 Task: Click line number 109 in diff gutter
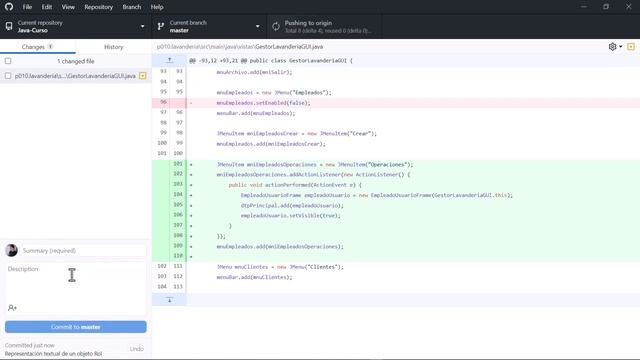tap(178, 246)
